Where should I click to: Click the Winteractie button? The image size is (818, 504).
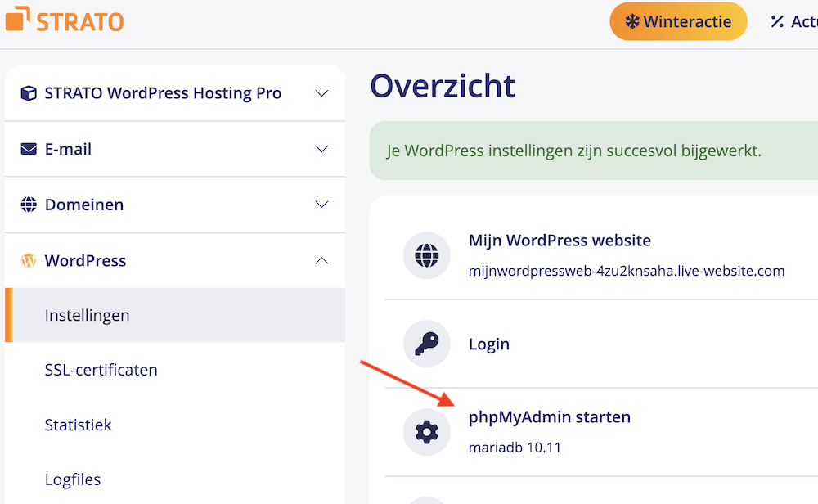coord(678,21)
